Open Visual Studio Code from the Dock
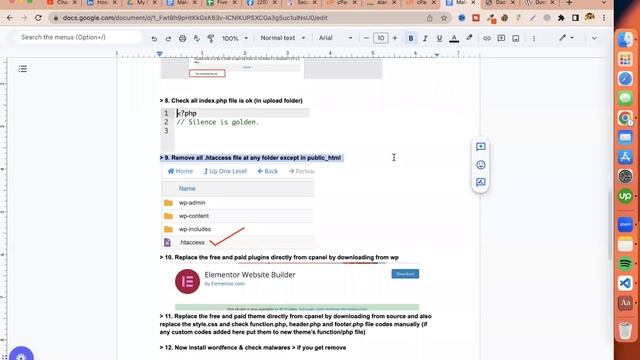Image resolution: width=640 pixels, height=360 pixels. point(625,283)
